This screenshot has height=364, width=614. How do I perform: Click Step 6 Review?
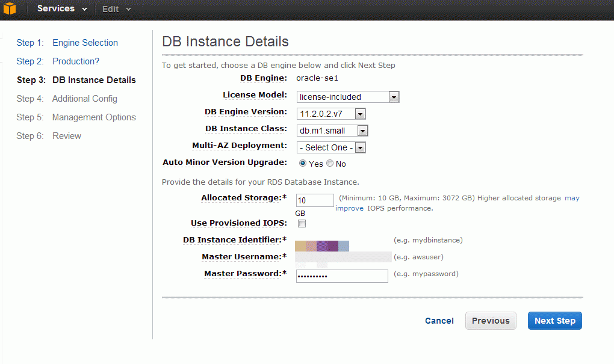(49, 136)
